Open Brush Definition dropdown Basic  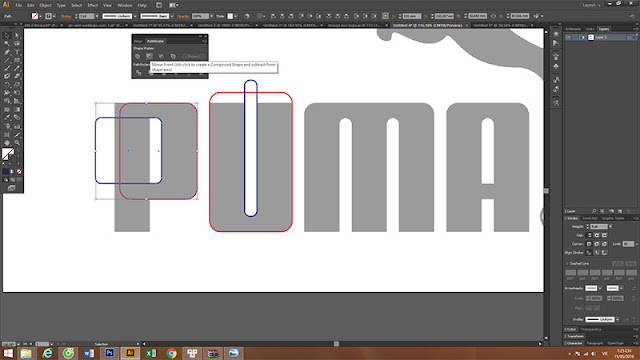172,16
